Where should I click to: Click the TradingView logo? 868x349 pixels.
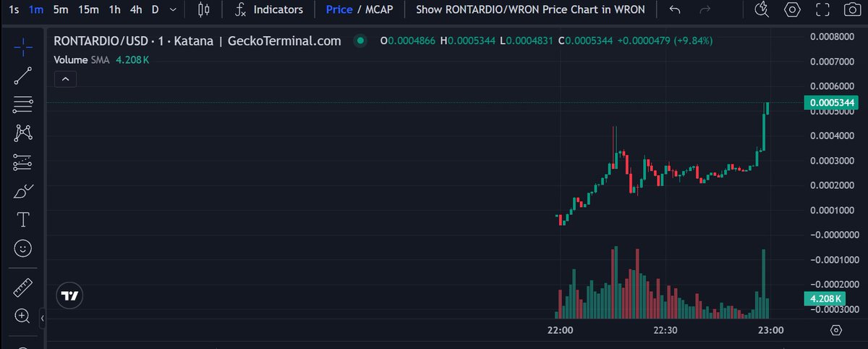click(x=69, y=295)
